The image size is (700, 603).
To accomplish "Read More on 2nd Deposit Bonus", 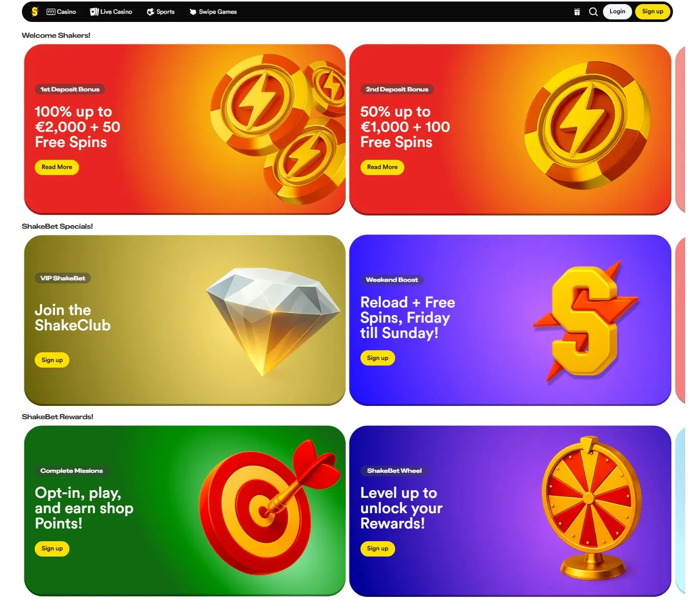I will (382, 167).
